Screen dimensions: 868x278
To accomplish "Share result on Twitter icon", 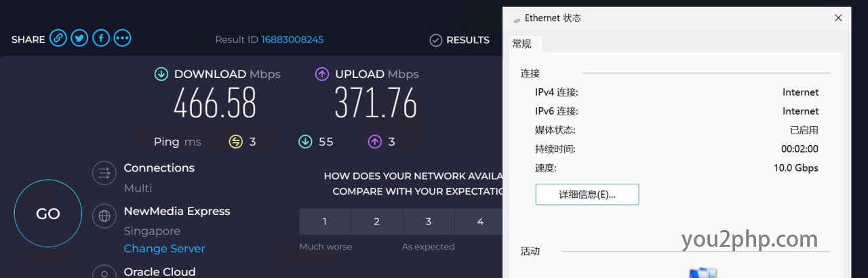I will click(x=80, y=39).
